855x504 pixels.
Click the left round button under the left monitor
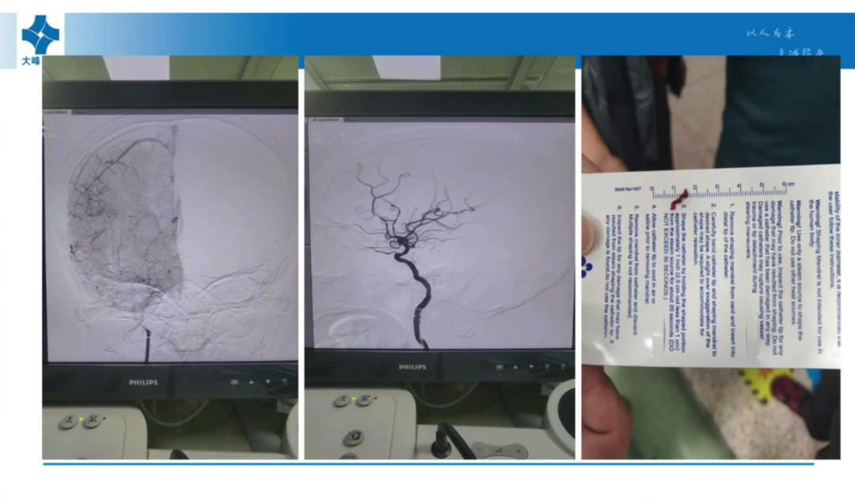[68, 421]
